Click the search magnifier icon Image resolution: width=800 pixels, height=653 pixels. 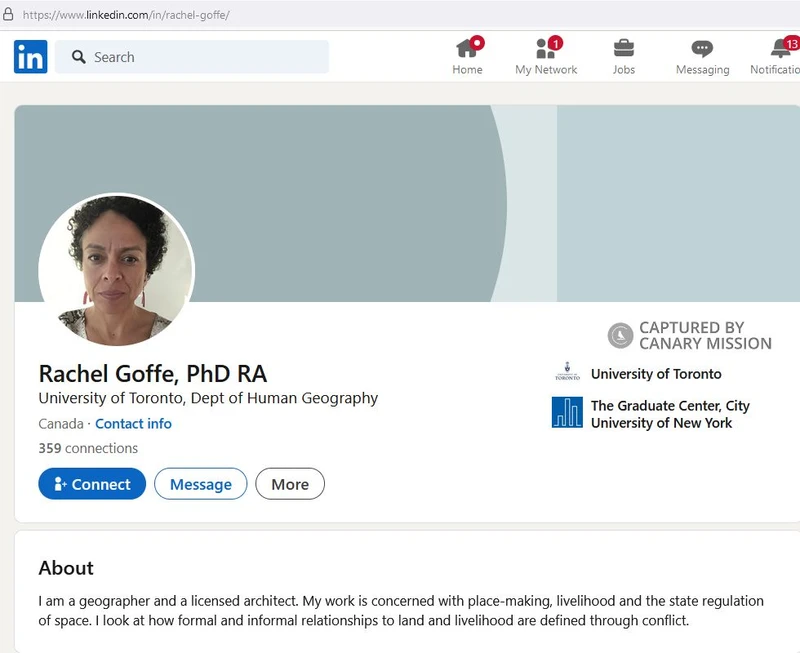pos(78,57)
